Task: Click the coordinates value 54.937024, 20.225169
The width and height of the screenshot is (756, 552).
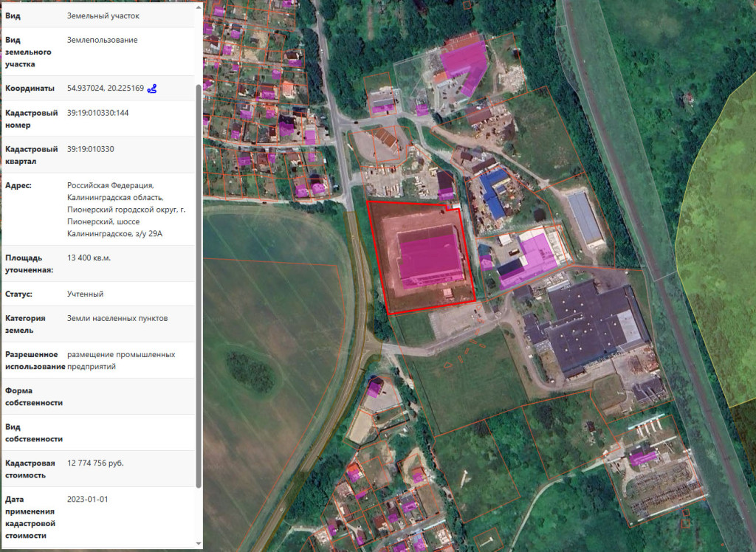Action: click(x=105, y=89)
